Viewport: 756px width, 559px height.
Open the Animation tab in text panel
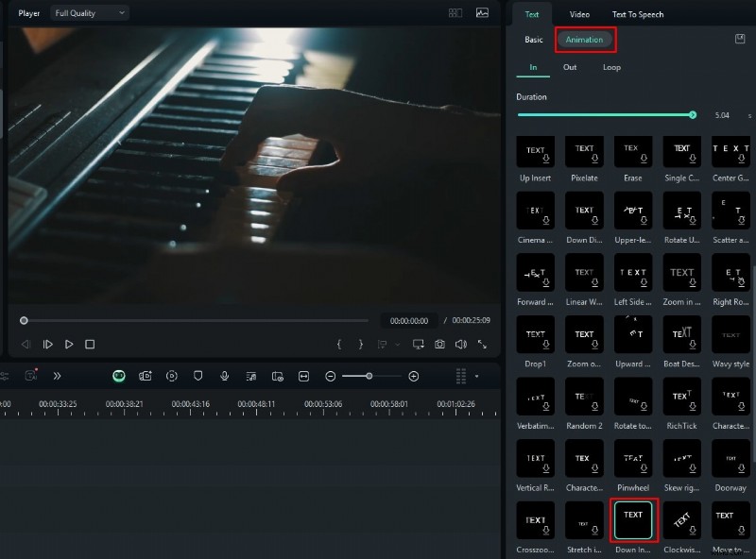585,40
